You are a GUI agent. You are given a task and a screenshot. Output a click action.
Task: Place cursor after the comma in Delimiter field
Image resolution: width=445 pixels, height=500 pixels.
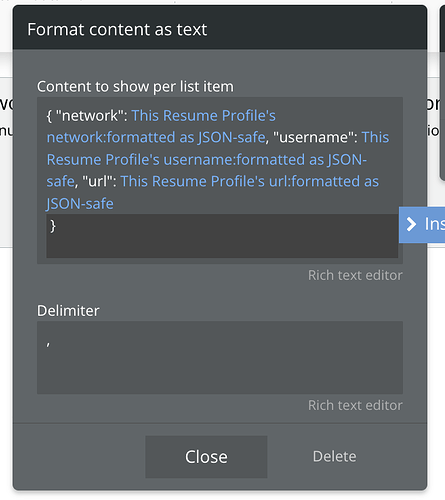pos(51,344)
